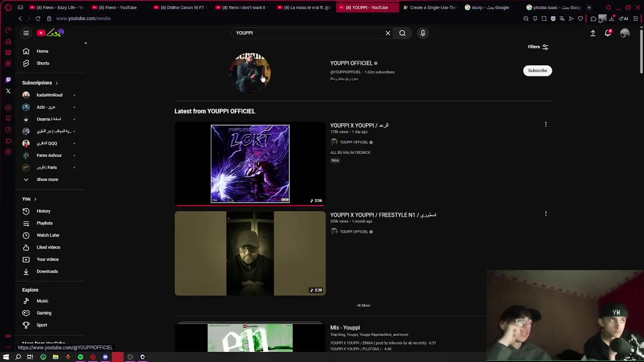Open Opera main menu logo
This screenshot has height=362, width=644.
tap(8, 8)
